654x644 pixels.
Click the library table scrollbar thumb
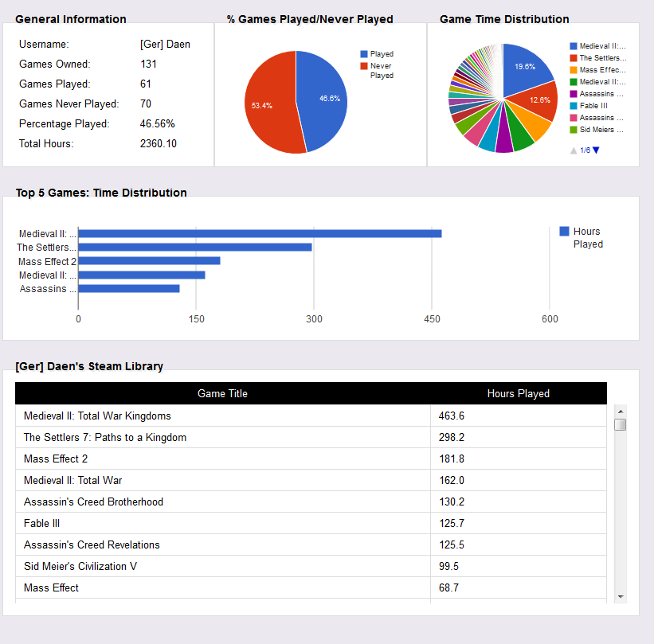coord(621,425)
